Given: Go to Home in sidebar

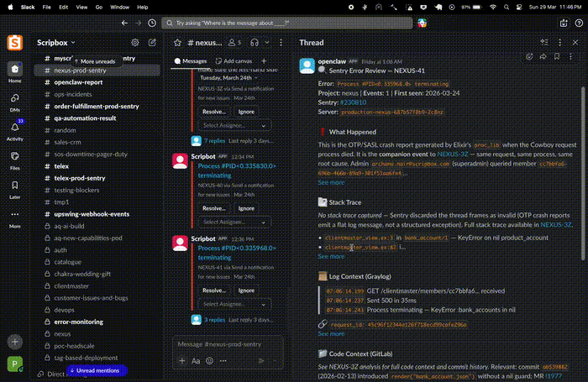Looking at the screenshot, I should pyautogui.click(x=15, y=72).
